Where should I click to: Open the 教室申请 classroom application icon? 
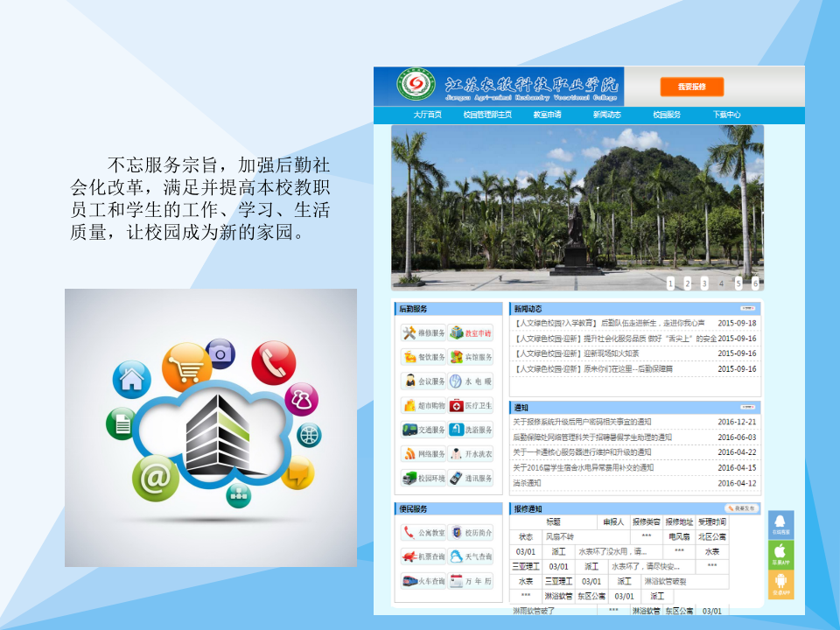coord(472,332)
